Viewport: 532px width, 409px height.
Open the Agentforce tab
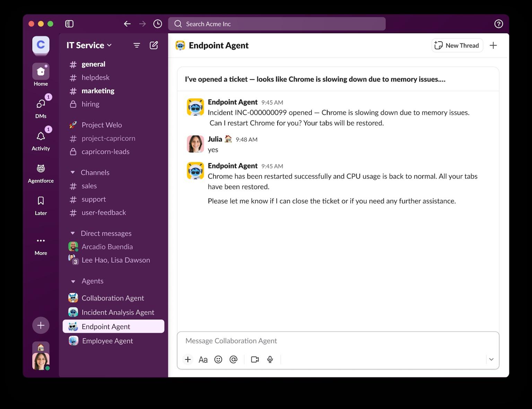(41, 173)
